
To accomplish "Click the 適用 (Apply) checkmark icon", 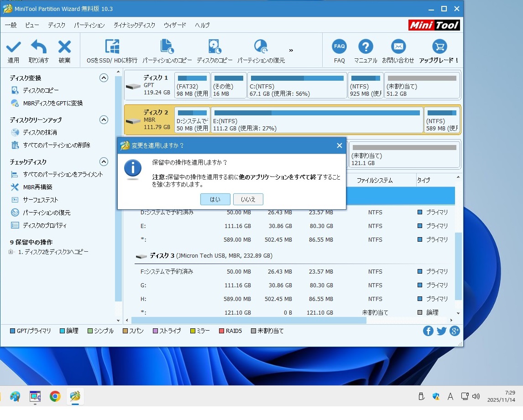I will [13, 47].
